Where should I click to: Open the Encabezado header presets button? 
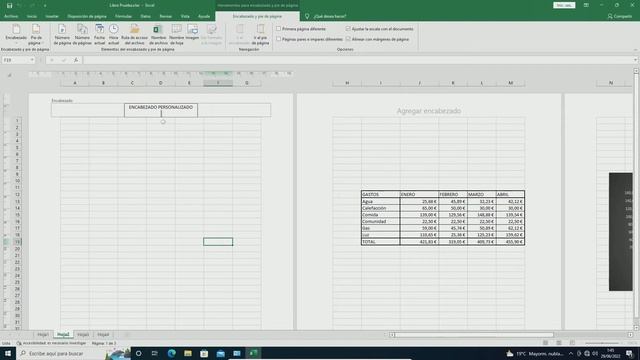click(x=16, y=34)
